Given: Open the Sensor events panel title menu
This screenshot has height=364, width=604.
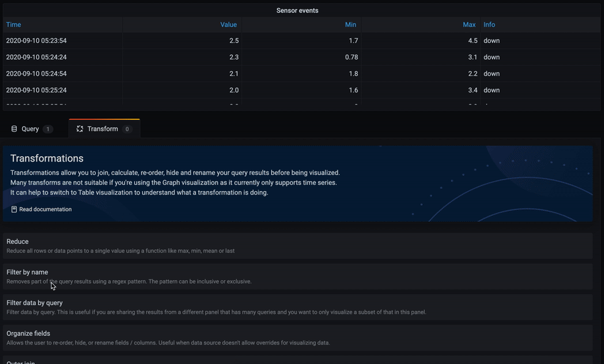Looking at the screenshot, I should pos(297,11).
